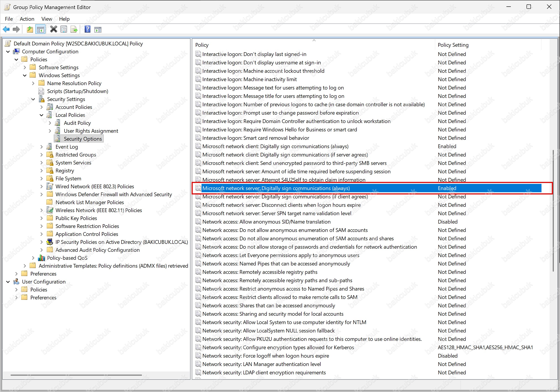This screenshot has height=392, width=560.
Task: Open the File menu
Action: pos(9,19)
